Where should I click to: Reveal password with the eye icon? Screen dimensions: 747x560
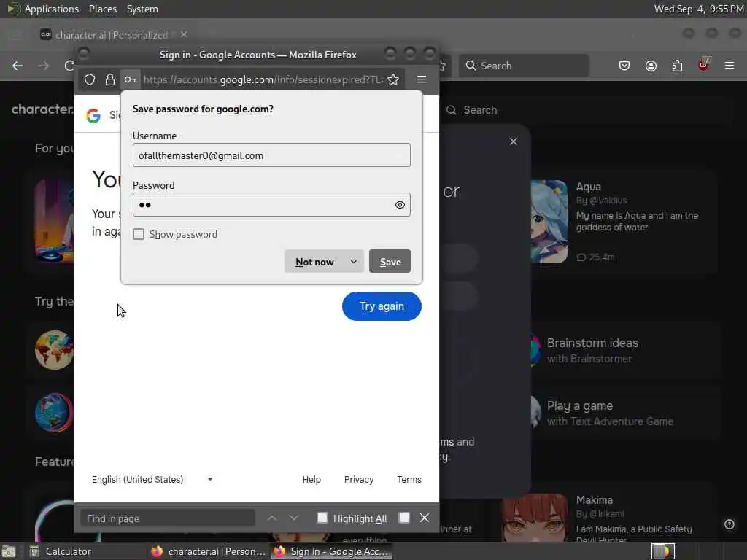[400, 205]
